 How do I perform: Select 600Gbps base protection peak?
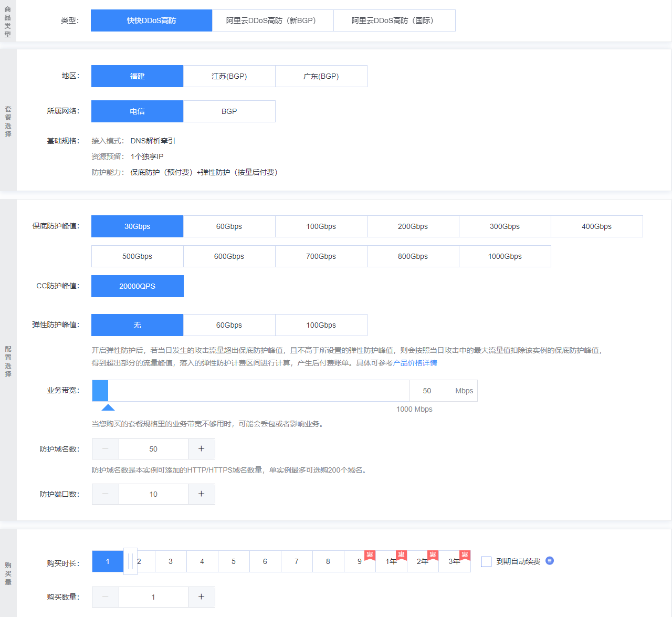229,256
